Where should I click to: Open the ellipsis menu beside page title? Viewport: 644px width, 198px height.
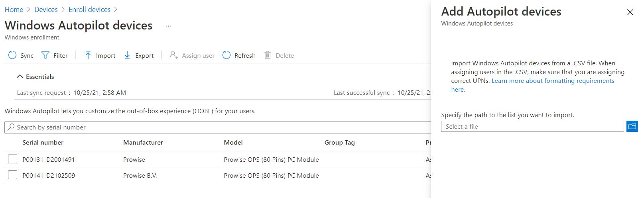click(x=168, y=26)
